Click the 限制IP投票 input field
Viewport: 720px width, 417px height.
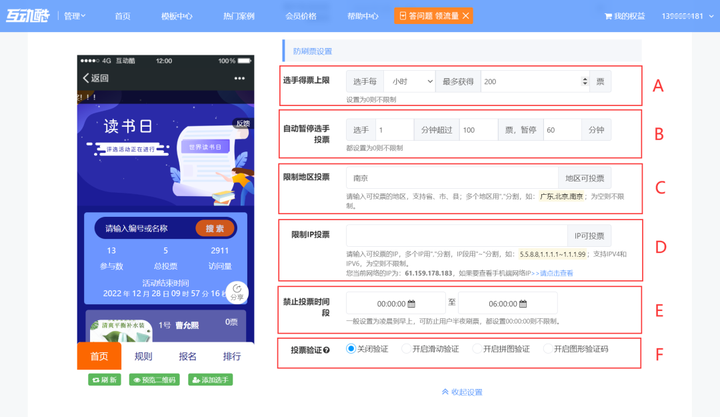tap(456, 236)
